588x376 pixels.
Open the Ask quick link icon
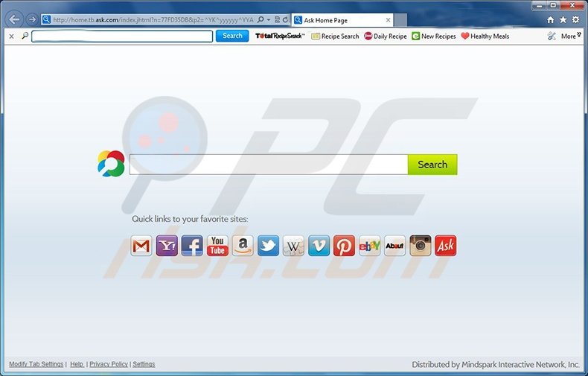click(446, 246)
